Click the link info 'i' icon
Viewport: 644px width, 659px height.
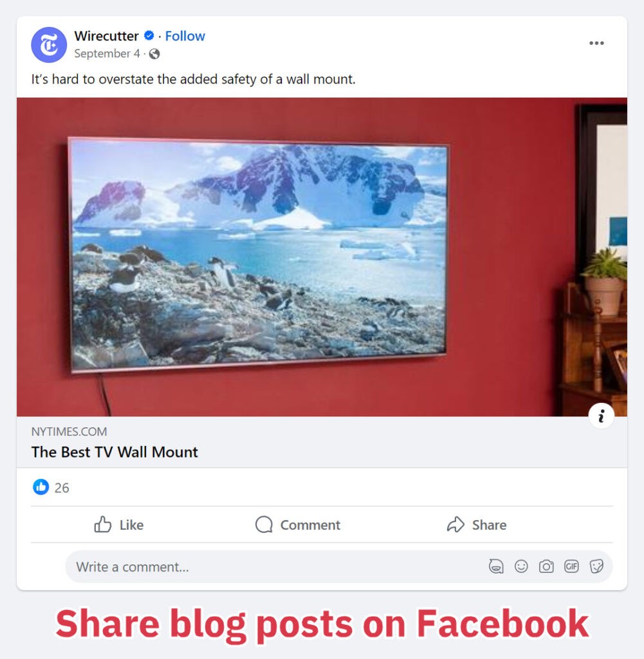point(601,416)
